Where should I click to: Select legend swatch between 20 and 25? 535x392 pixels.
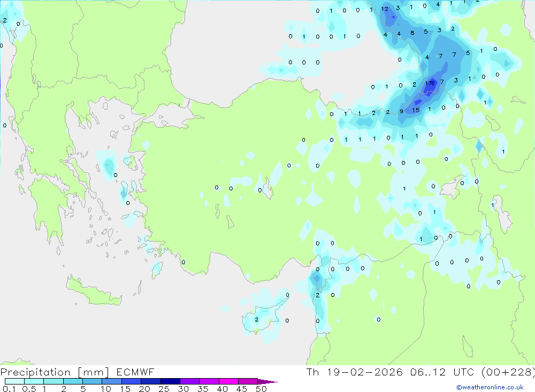151,381
